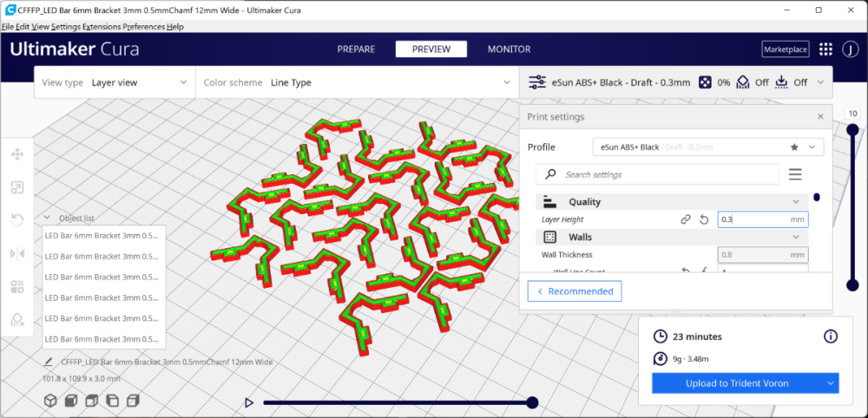The height and width of the screenshot is (418, 868).
Task: Reset Layer Height with the revert arrow icon
Action: [x=704, y=219]
